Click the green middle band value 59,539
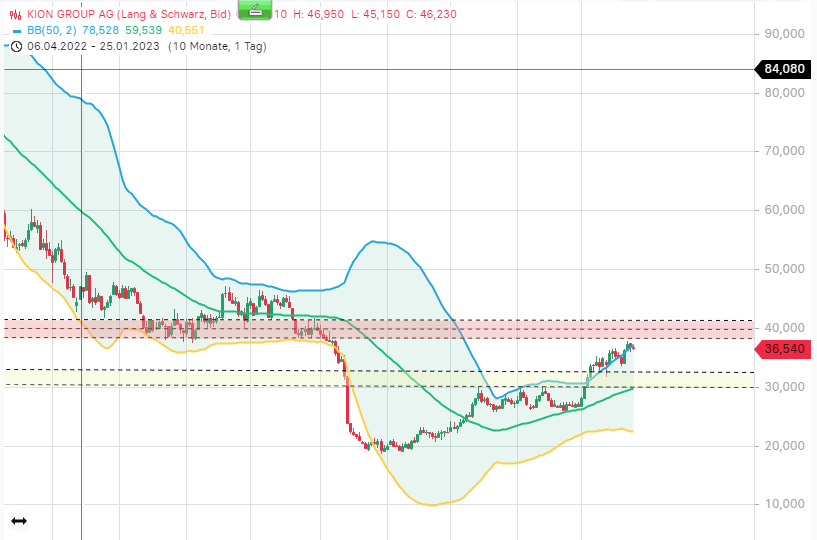Screen dimensions: 817x540 pyautogui.click(x=143, y=30)
